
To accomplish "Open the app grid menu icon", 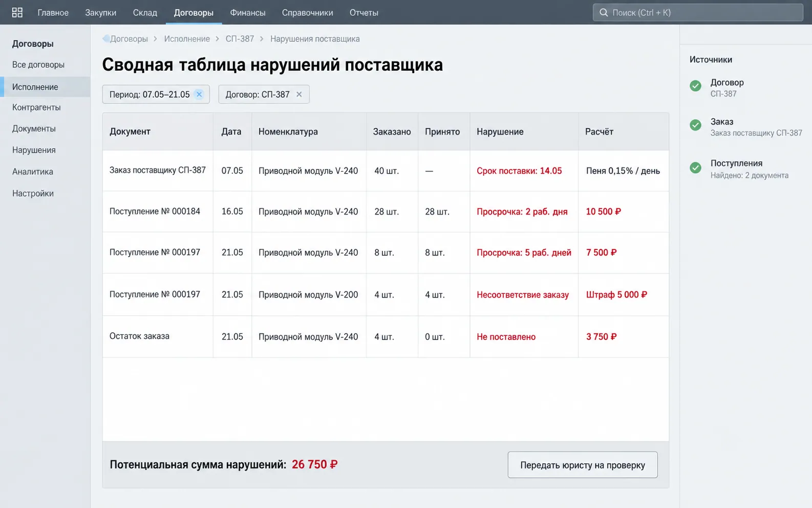I will click(x=17, y=12).
